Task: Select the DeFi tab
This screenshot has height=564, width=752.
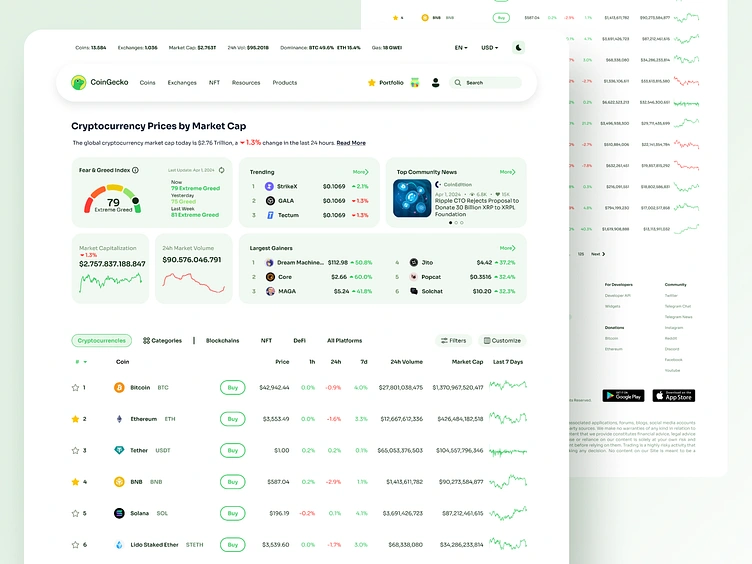Action: pyautogui.click(x=299, y=341)
